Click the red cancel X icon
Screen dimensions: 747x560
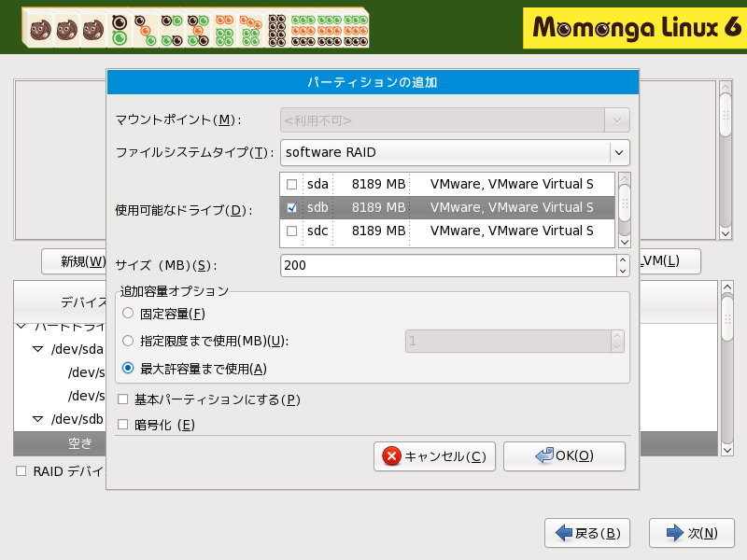(x=391, y=456)
